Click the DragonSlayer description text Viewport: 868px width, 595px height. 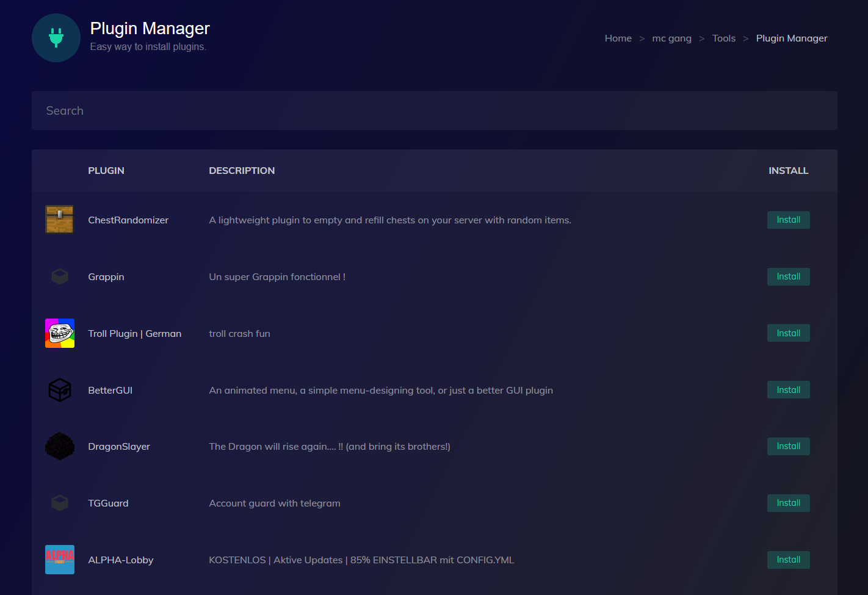coord(330,447)
